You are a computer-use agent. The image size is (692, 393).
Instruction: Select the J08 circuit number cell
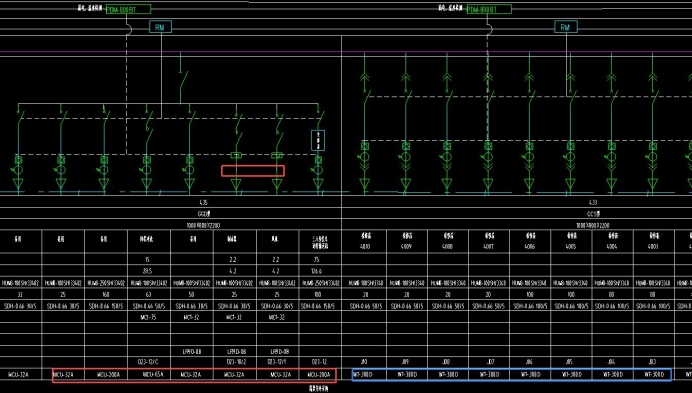[447, 362]
